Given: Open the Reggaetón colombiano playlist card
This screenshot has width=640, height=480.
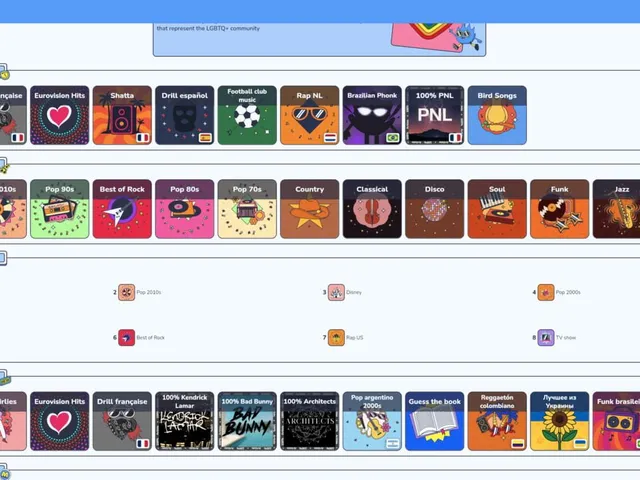Looking at the screenshot, I should click(x=497, y=421).
